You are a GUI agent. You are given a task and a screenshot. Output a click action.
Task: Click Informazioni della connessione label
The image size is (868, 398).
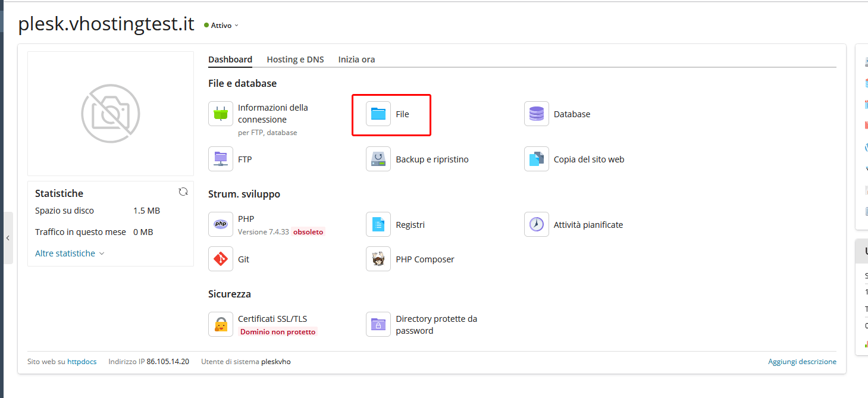pos(273,114)
